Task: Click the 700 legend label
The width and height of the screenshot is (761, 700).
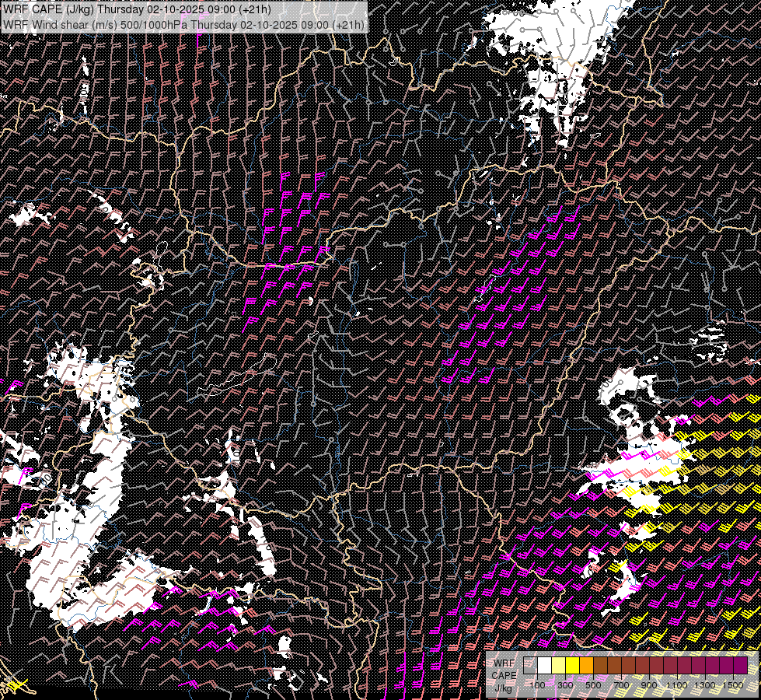Action: (x=621, y=685)
